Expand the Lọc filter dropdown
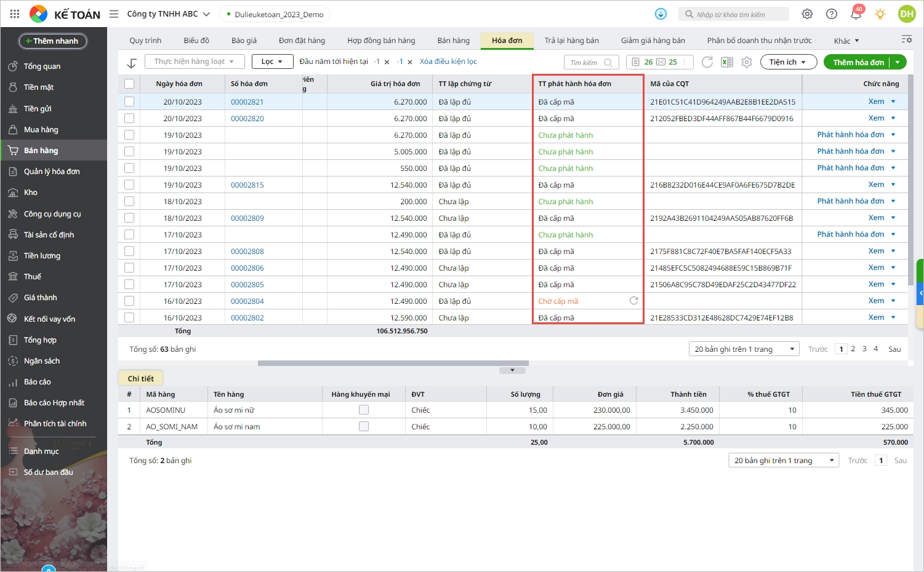This screenshot has width=924, height=572. point(272,62)
